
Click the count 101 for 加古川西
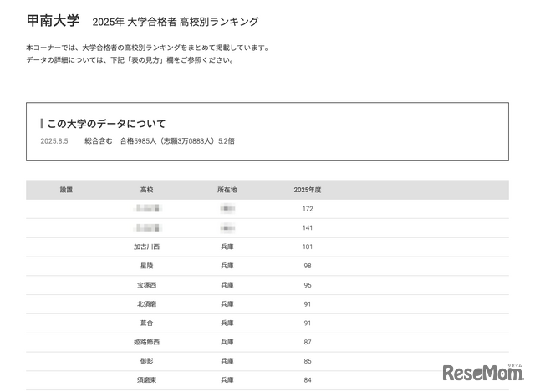click(x=308, y=247)
